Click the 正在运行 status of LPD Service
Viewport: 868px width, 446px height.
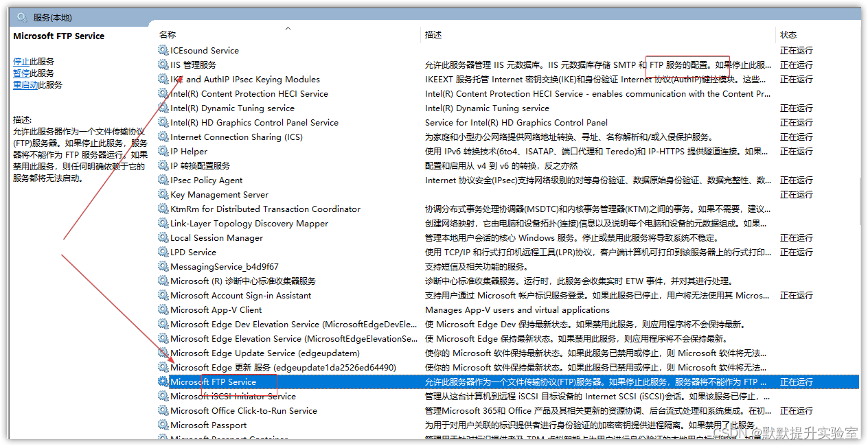797,252
